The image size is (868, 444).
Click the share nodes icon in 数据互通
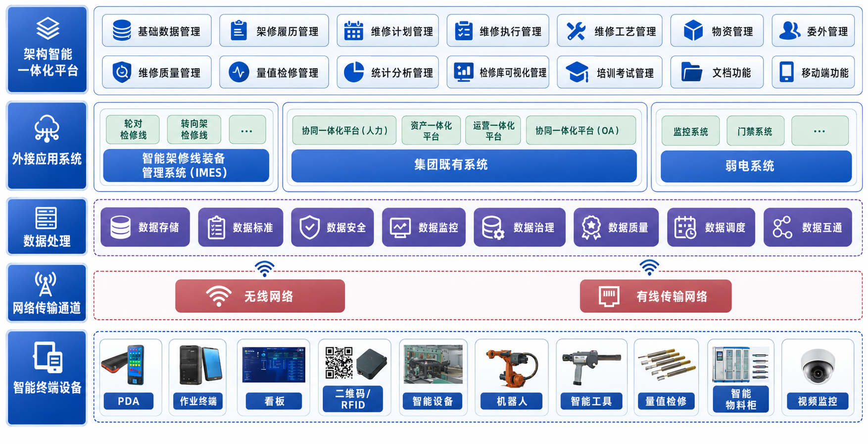(x=782, y=227)
